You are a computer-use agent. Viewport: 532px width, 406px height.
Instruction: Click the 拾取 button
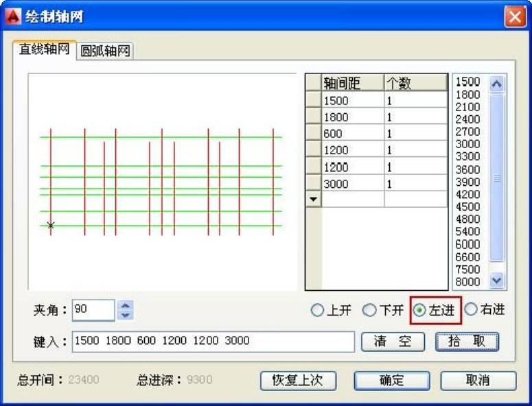coord(467,342)
